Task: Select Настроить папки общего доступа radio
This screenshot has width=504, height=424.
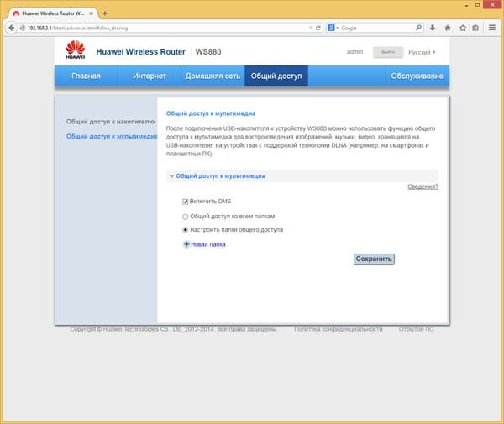Action: tap(185, 230)
